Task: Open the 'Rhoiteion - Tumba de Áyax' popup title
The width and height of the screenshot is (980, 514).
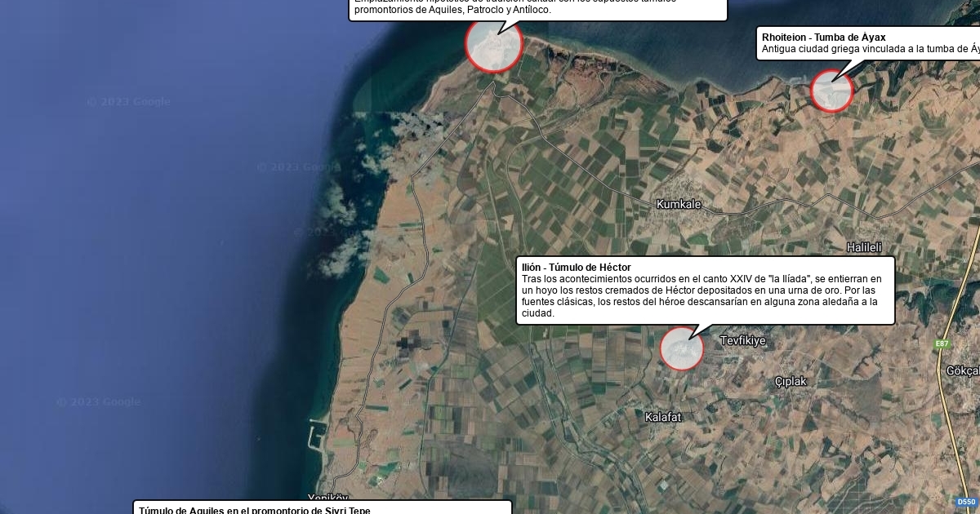Action: coord(823,38)
